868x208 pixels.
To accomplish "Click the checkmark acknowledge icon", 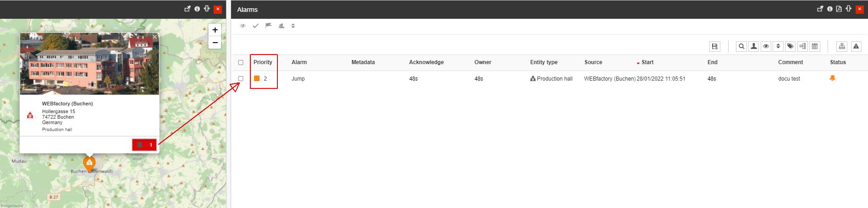I will coord(255,26).
